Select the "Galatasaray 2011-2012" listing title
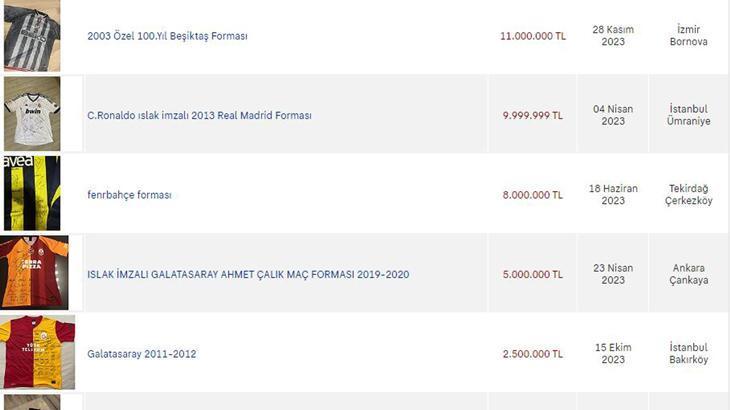The height and width of the screenshot is (410, 730). (x=140, y=354)
